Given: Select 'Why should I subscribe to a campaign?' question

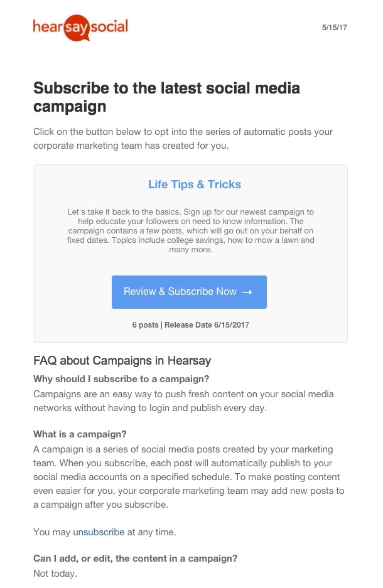Looking at the screenshot, I should [121, 379].
